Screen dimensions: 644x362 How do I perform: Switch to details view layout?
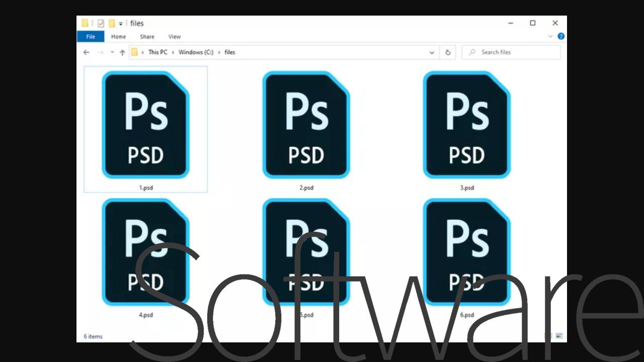[x=549, y=336]
